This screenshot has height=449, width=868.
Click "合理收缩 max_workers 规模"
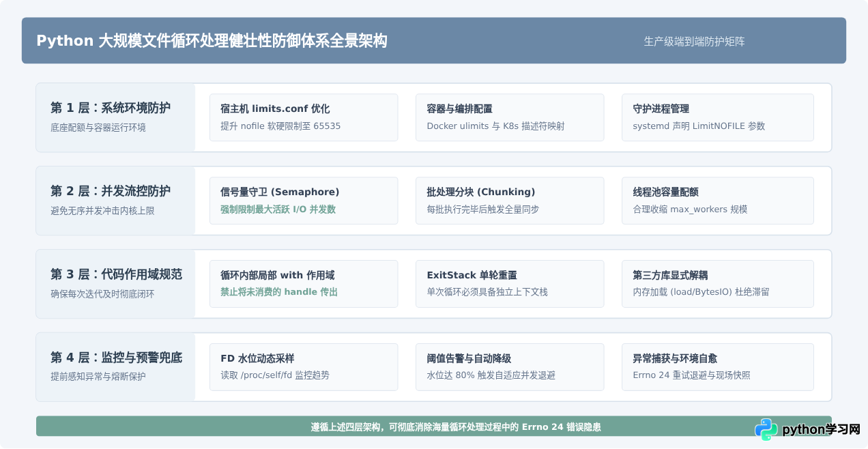coord(690,209)
